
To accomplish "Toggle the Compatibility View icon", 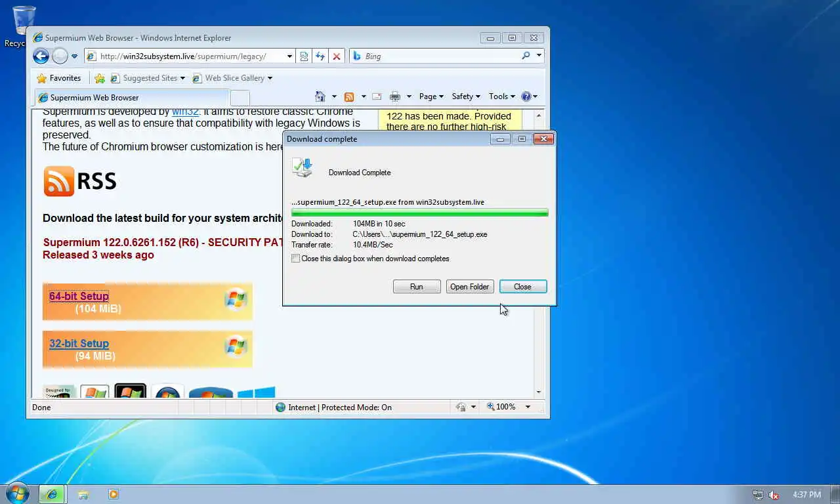I will click(304, 56).
